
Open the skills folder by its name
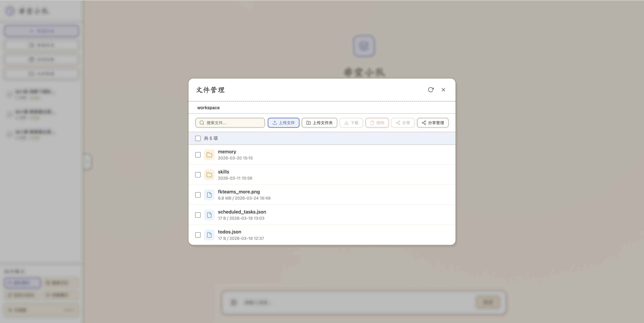(223, 172)
